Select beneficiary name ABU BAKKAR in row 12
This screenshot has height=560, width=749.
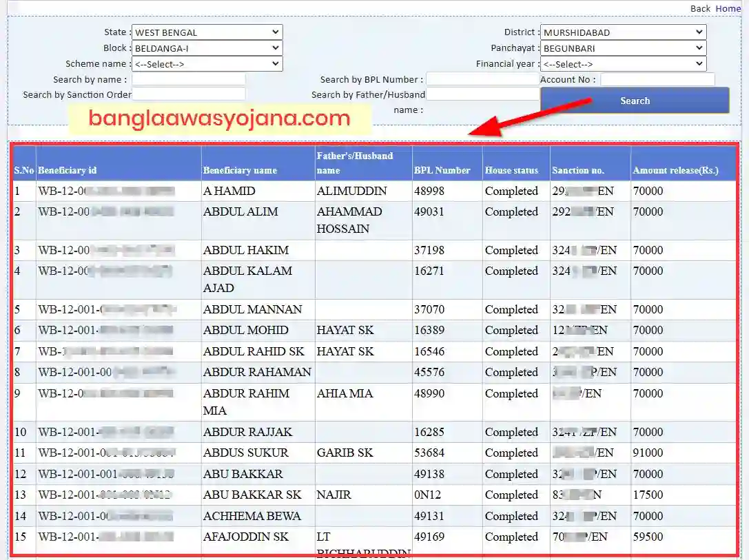(x=243, y=474)
